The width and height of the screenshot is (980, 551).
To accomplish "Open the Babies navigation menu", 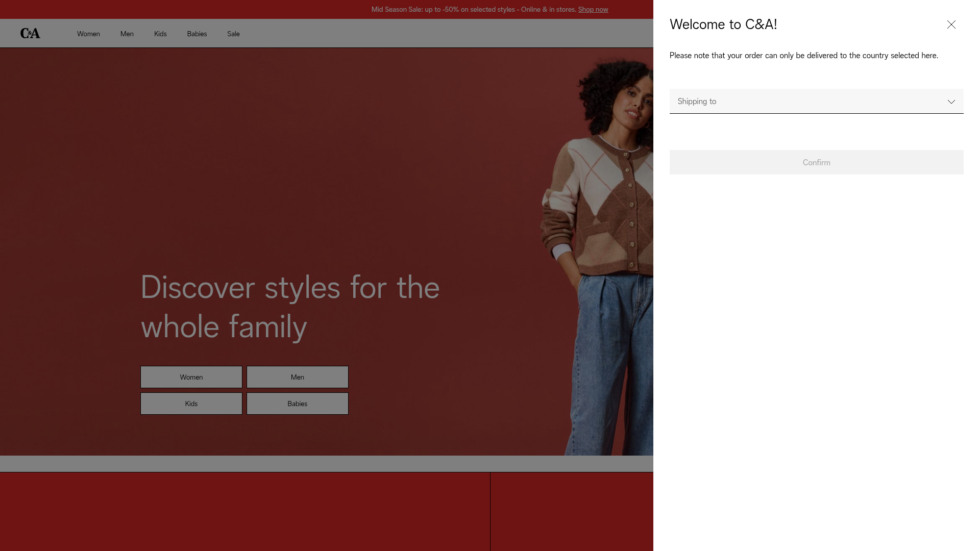I will click(197, 34).
